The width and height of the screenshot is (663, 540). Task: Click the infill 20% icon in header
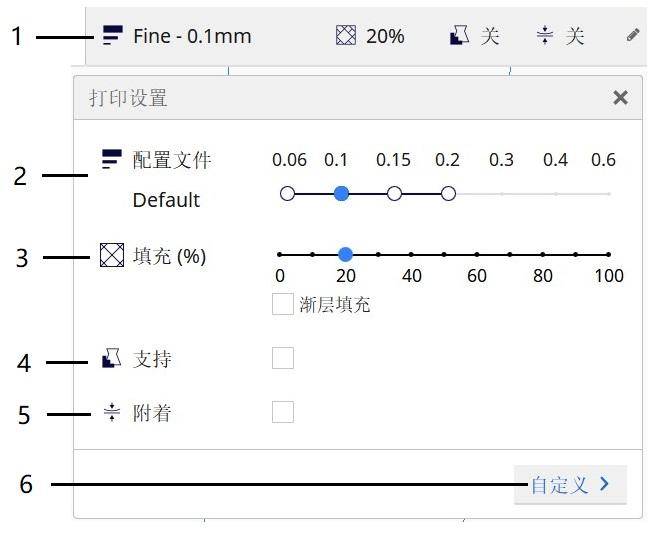(345, 36)
